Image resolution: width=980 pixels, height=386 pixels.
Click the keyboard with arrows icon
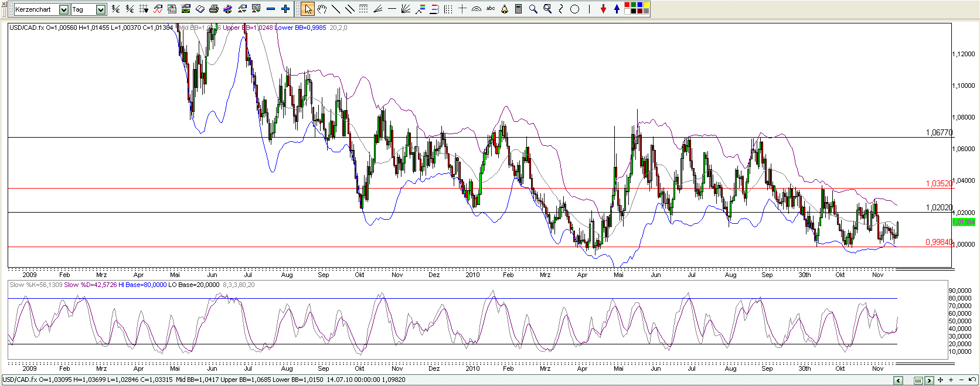(x=256, y=9)
